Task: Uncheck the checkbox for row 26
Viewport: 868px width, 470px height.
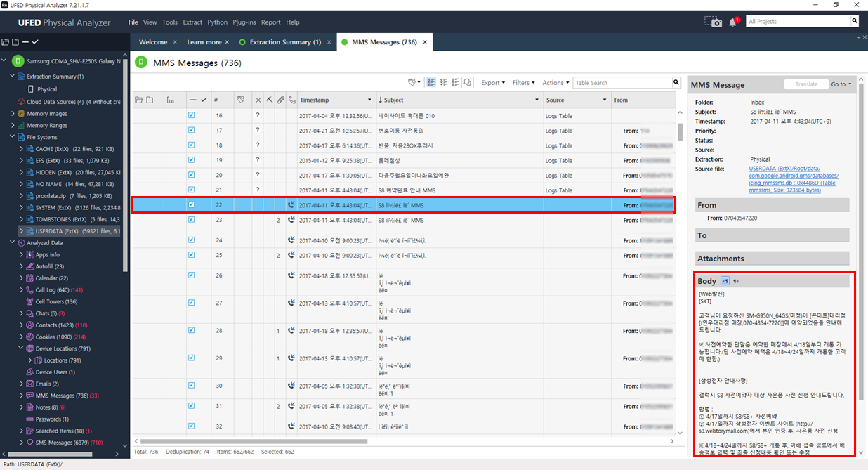Action: coord(192,275)
